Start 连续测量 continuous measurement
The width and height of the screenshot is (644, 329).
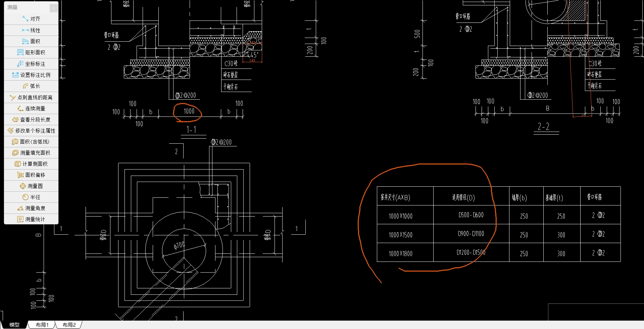pos(31,108)
